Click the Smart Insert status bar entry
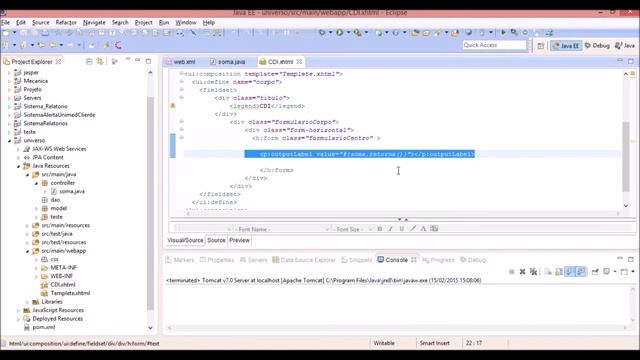 (x=434, y=343)
